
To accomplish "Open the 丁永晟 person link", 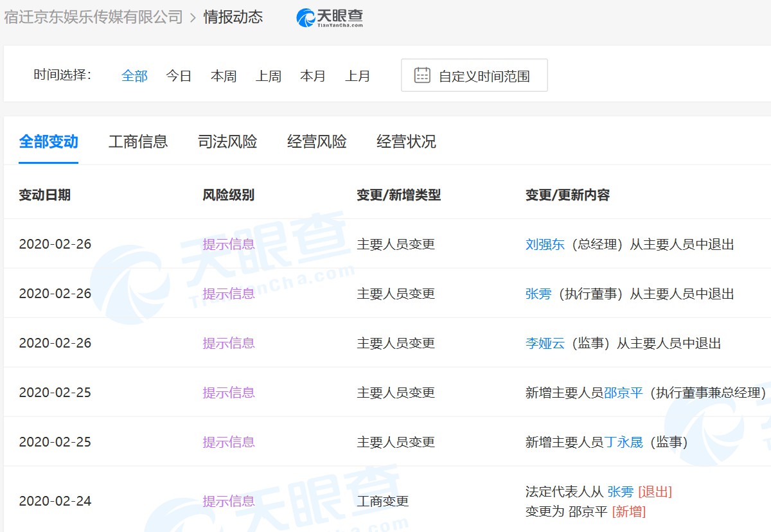I will 623,442.
